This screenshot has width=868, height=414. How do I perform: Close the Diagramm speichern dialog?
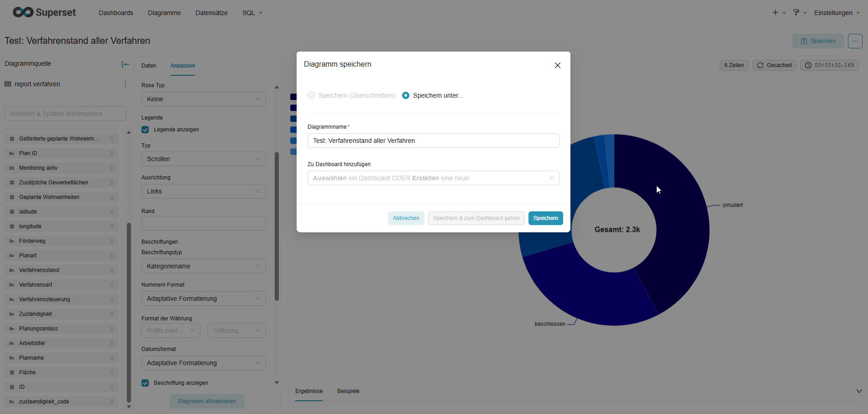pyautogui.click(x=557, y=65)
